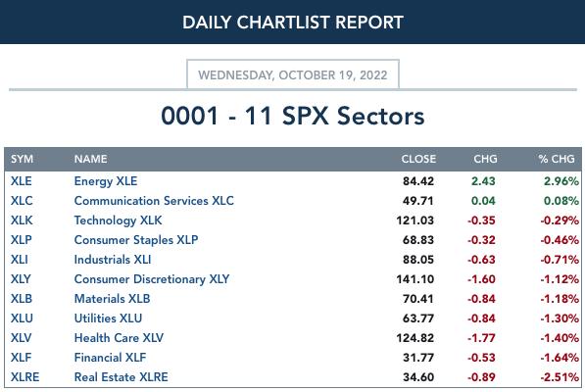Open Materials XLB name link
Screen dimensions: 585x392
(x=112, y=299)
